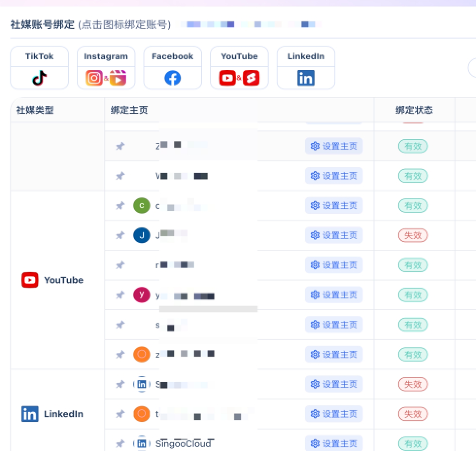This screenshot has width=476, height=451.
Task: Open 设置主页 for the blue J row
Action: (334, 235)
